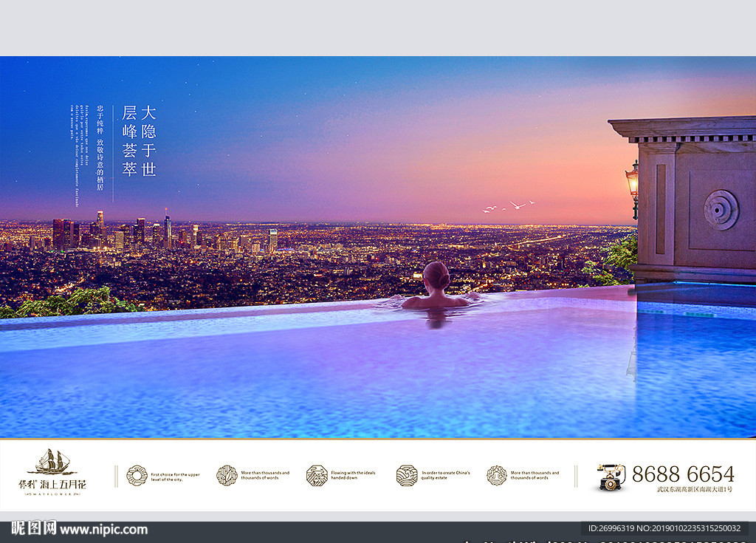Image resolution: width=756 pixels, height=543 pixels.
Task: Click the 昵图网 watermark logo
Action: tap(33, 529)
